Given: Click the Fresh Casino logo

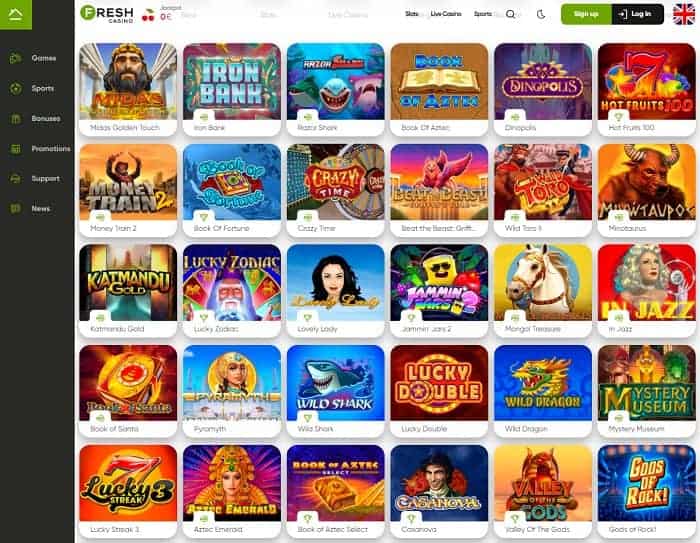Looking at the screenshot, I should click(107, 13).
